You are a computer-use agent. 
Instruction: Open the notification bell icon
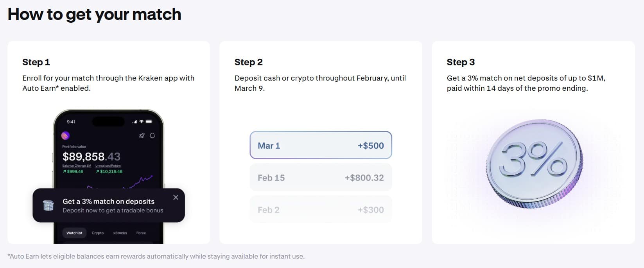coord(152,135)
